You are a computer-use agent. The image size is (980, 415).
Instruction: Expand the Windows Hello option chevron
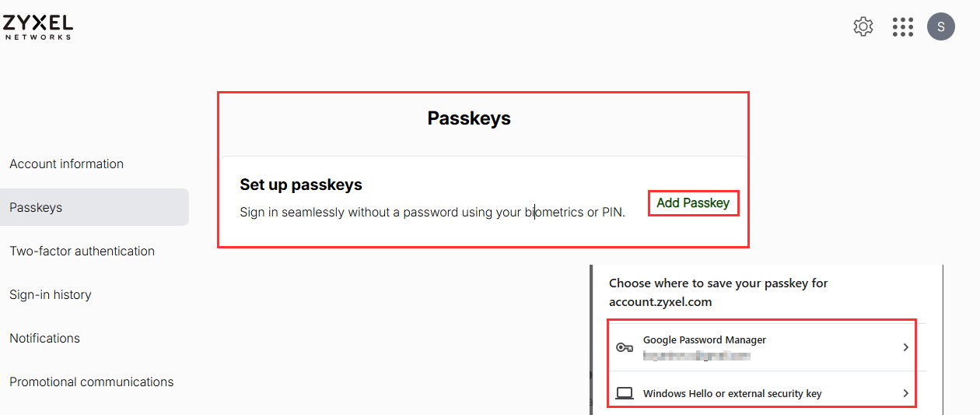905,393
